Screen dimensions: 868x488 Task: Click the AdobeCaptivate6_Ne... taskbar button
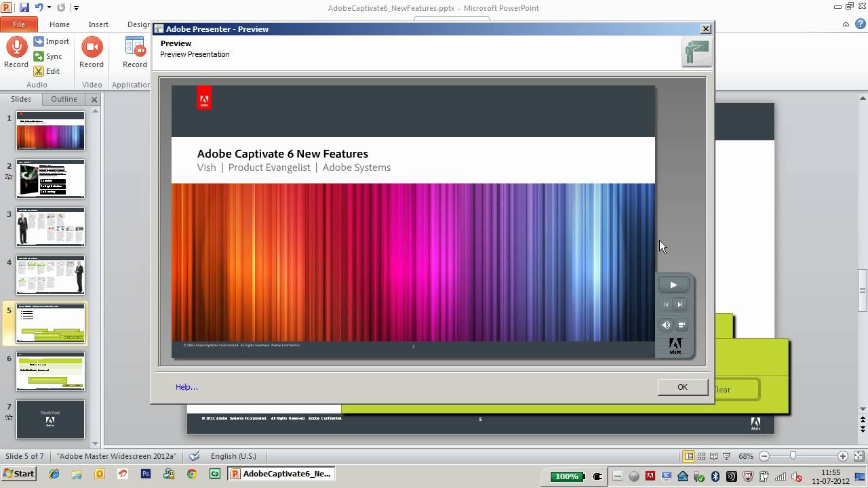[x=281, y=474]
